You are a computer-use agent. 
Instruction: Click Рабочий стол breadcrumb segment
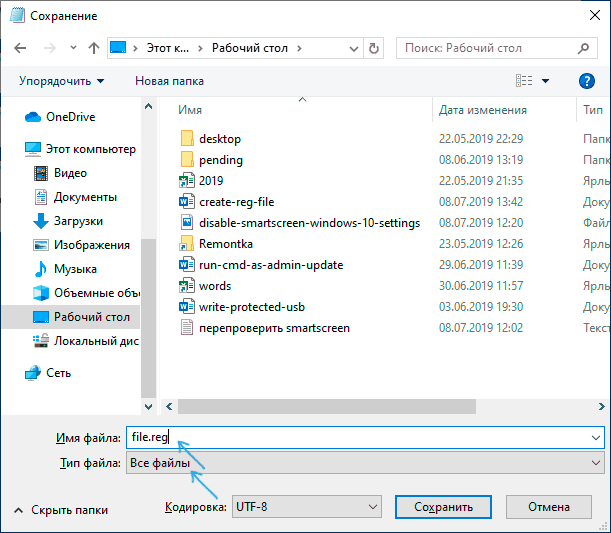(249, 48)
